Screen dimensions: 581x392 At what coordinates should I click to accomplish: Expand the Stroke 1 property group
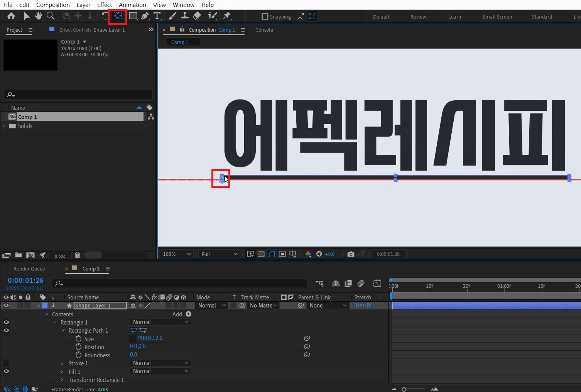click(x=62, y=363)
